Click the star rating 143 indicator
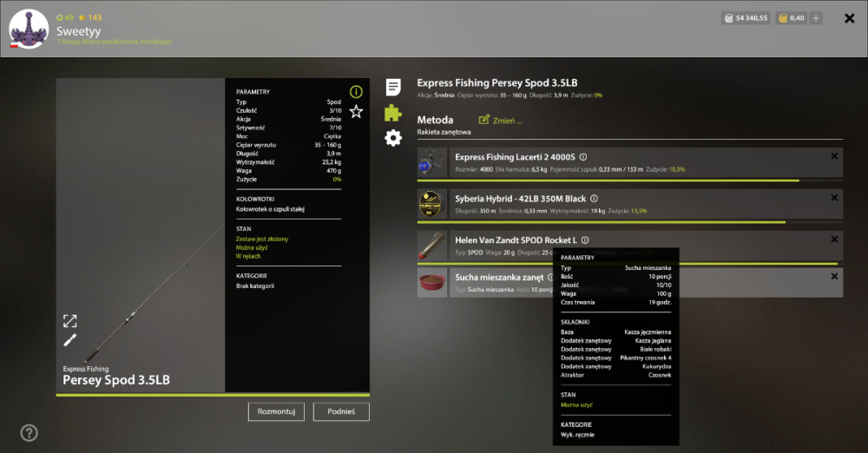 click(x=90, y=17)
